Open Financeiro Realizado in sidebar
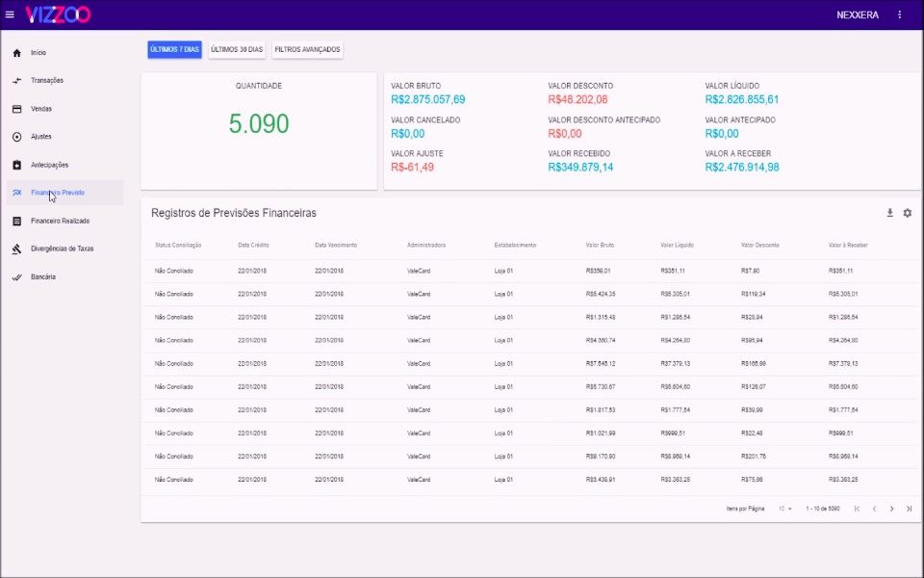924x578 pixels. point(64,222)
